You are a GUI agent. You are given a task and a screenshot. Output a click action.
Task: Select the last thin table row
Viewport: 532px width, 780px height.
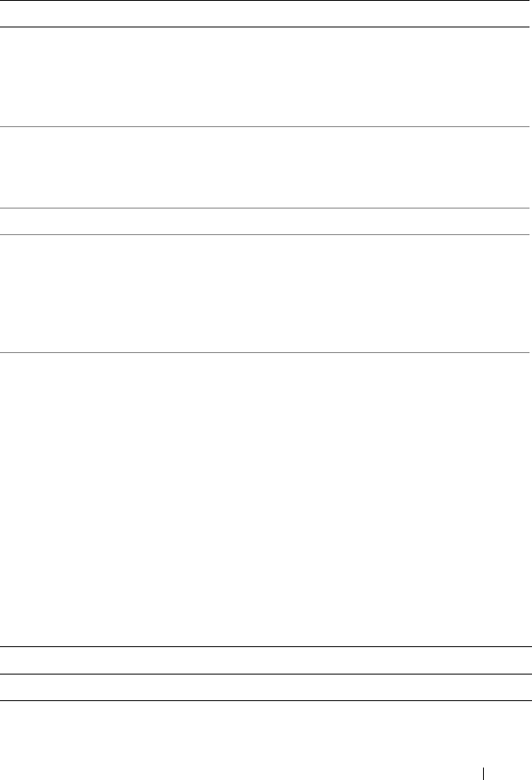pyautogui.click(x=266, y=686)
